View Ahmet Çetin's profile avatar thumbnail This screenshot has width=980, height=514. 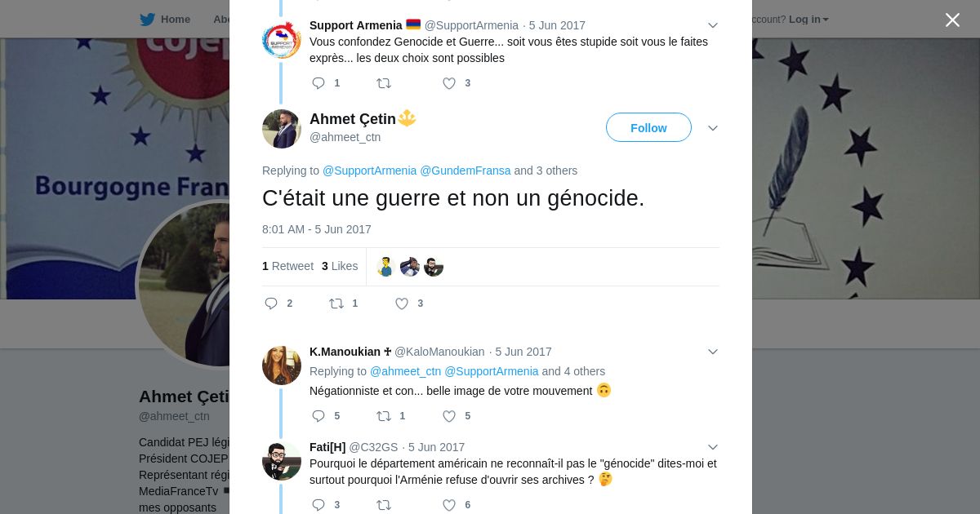coord(282,129)
